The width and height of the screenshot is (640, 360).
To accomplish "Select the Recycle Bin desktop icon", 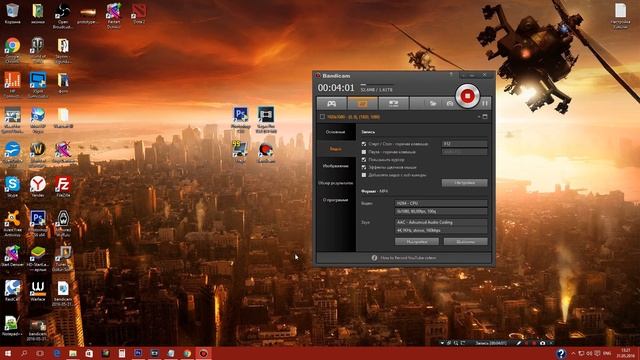I will (13, 13).
